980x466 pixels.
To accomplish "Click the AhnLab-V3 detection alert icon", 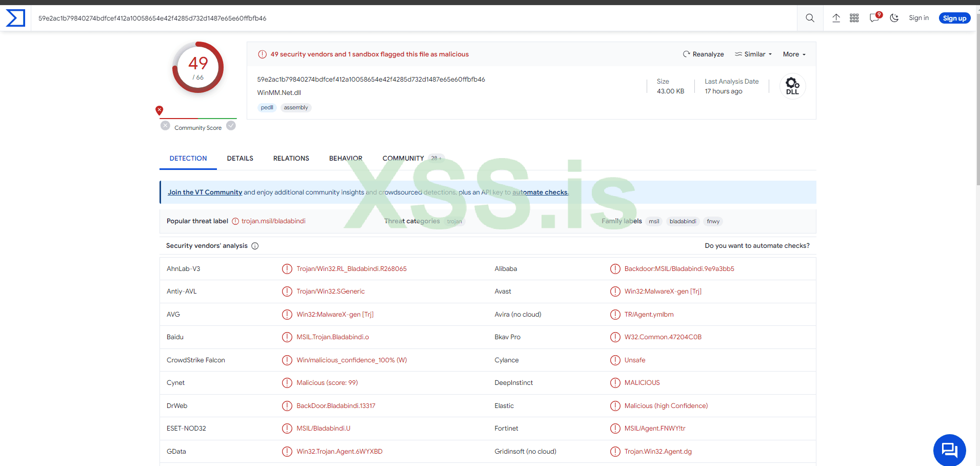I will click(287, 269).
